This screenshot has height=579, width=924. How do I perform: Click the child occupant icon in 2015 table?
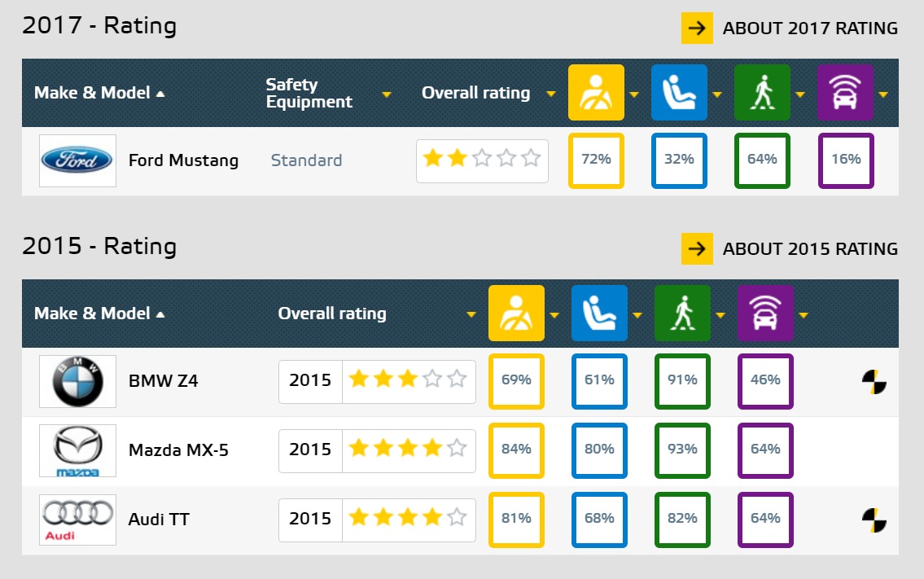pyautogui.click(x=599, y=313)
